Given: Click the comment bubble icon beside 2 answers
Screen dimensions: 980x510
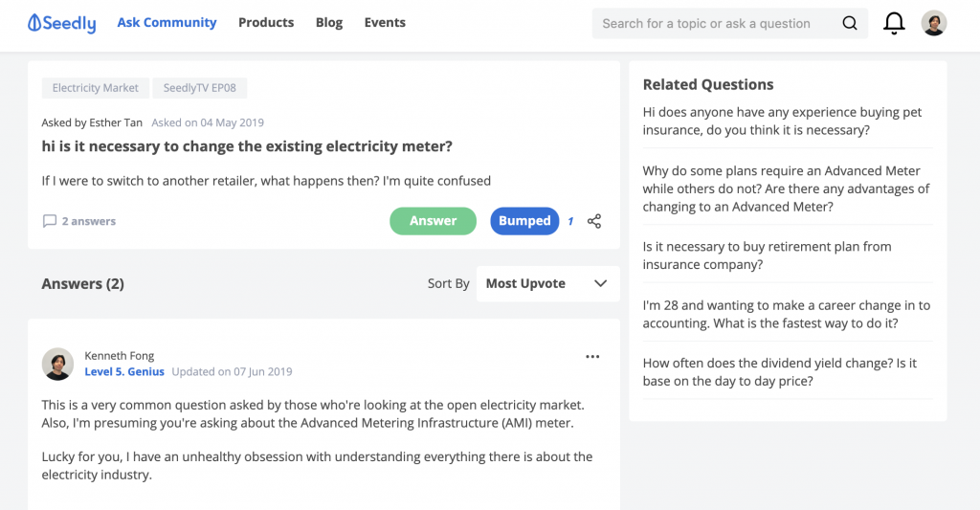Looking at the screenshot, I should tap(50, 221).
